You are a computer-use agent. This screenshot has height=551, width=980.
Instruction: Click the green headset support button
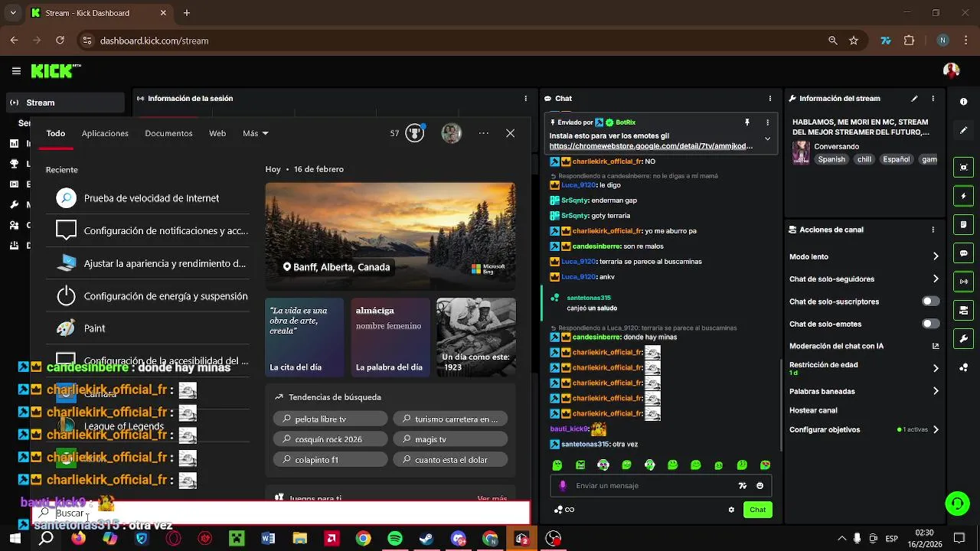(957, 503)
